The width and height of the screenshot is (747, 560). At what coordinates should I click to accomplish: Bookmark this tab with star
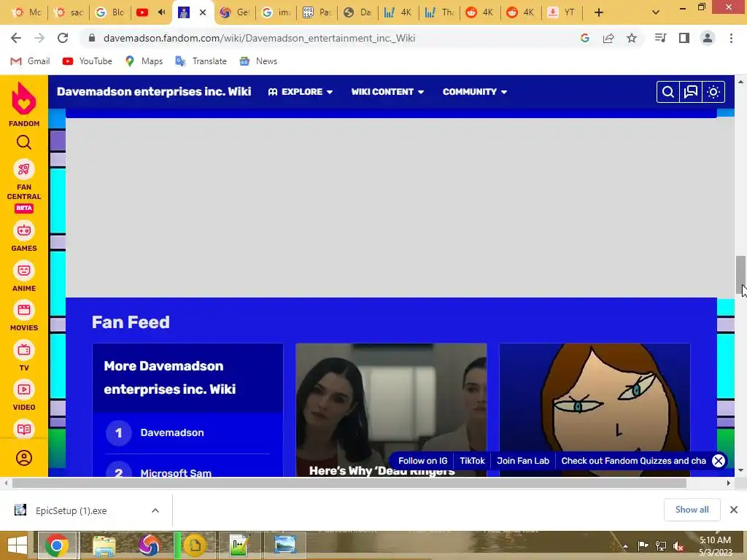tap(632, 38)
